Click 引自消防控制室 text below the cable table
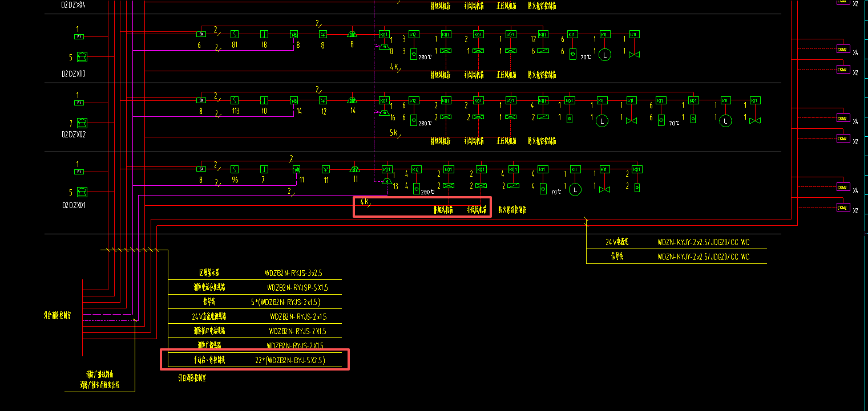This screenshot has width=868, height=411. coord(192,377)
